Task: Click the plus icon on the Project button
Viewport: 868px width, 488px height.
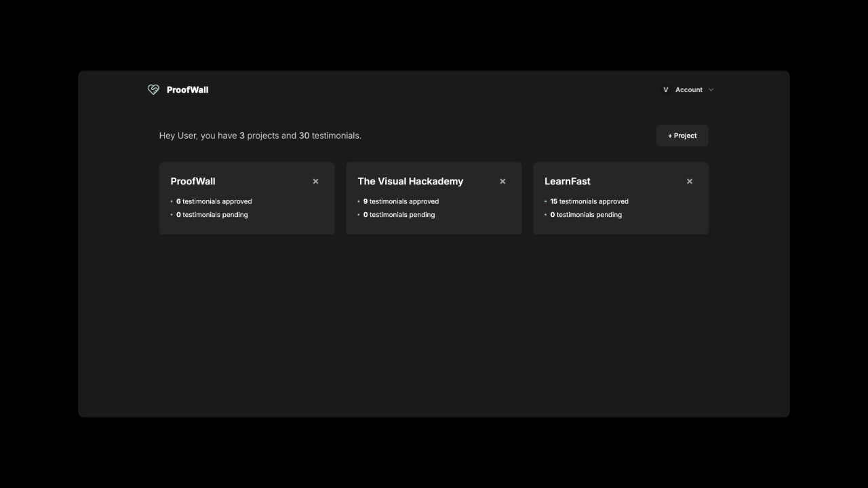Action: (671, 136)
